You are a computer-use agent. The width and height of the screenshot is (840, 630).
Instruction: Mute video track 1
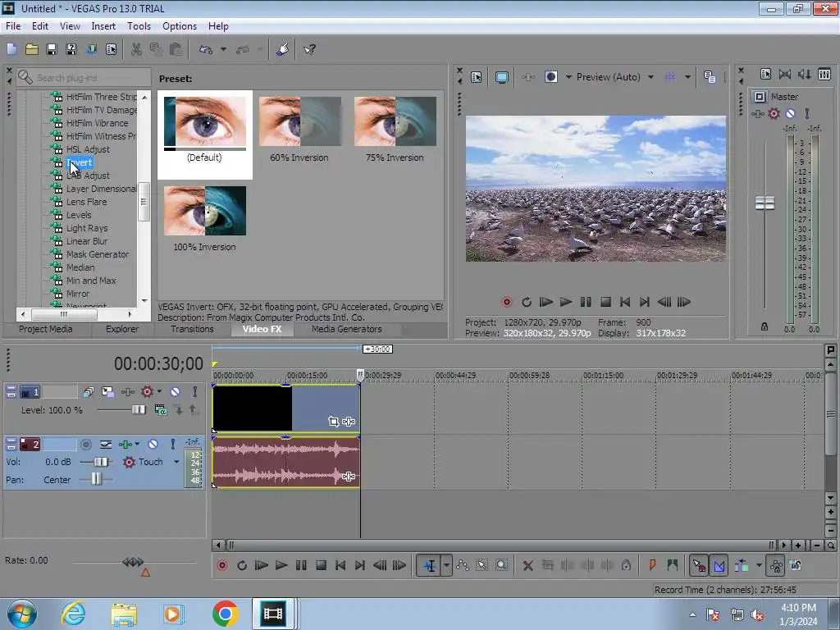point(176,391)
